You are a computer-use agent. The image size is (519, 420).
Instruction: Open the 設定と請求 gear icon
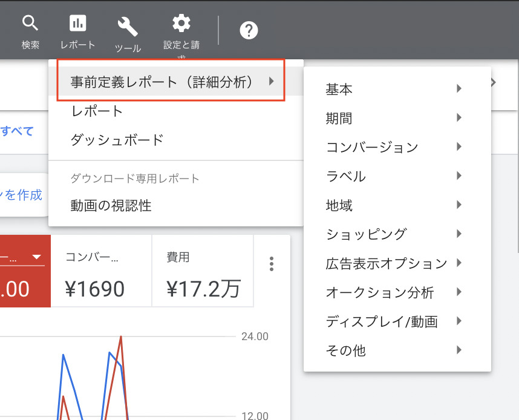tap(181, 24)
